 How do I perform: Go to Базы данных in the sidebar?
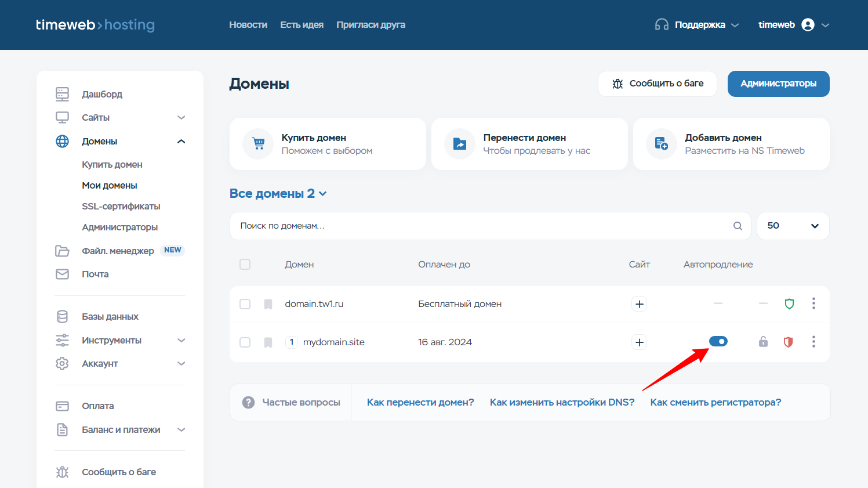(x=110, y=317)
